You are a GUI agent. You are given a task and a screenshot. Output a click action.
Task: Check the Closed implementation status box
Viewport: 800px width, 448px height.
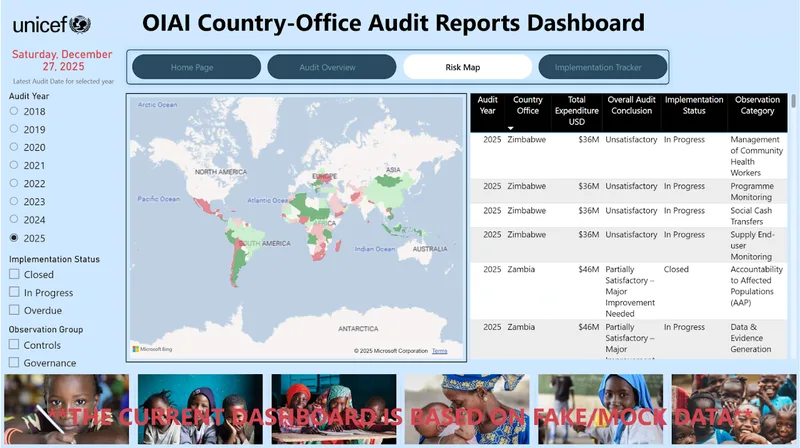point(14,275)
